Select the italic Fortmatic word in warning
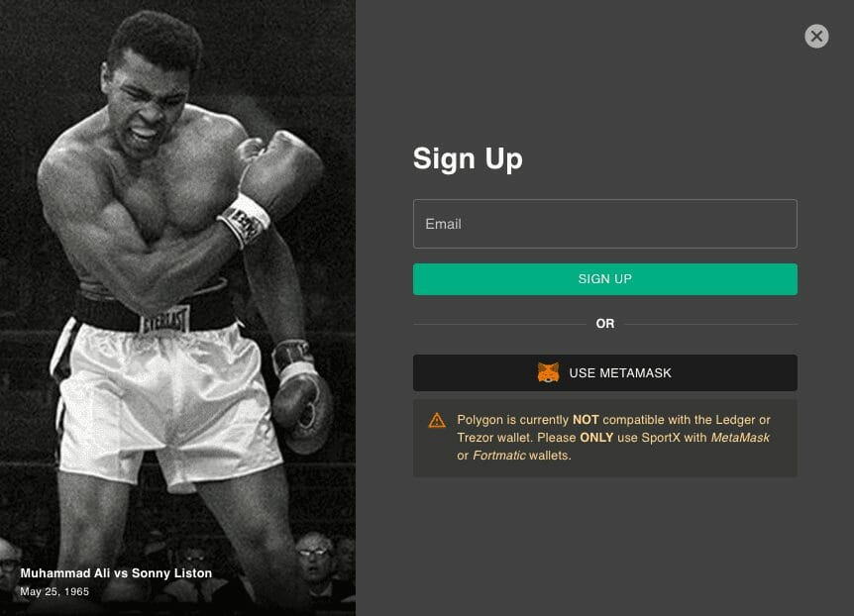The height and width of the screenshot is (616, 854). [499, 456]
